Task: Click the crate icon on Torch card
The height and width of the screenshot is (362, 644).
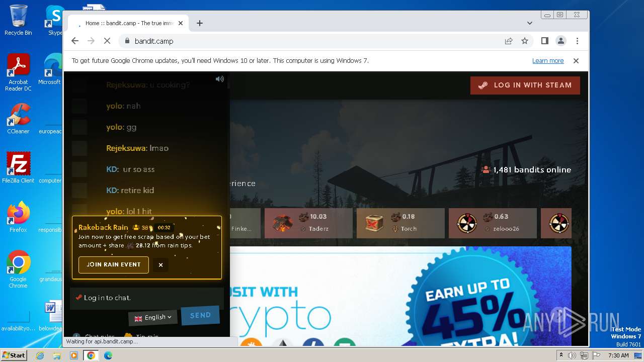Action: (374, 223)
